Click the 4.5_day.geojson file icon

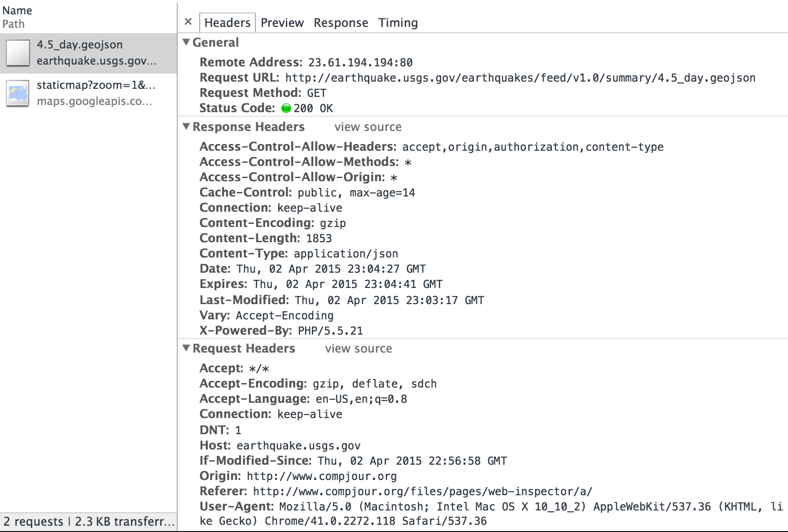coord(18,53)
